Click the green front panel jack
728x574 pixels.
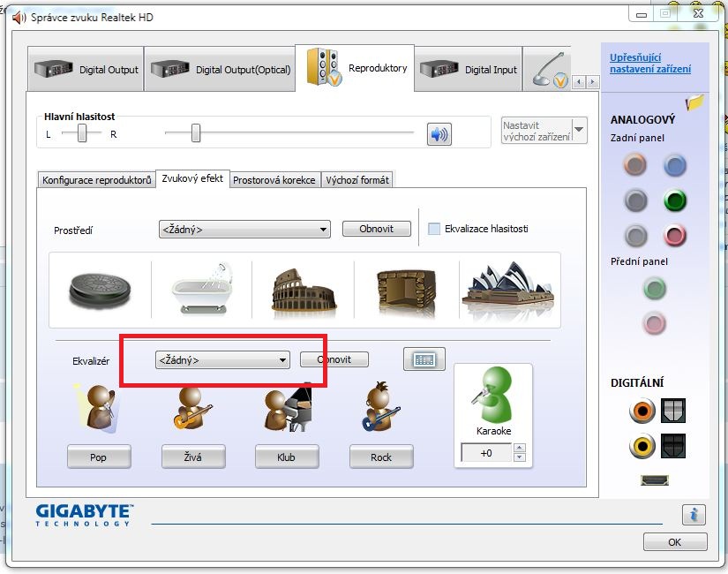(x=655, y=289)
